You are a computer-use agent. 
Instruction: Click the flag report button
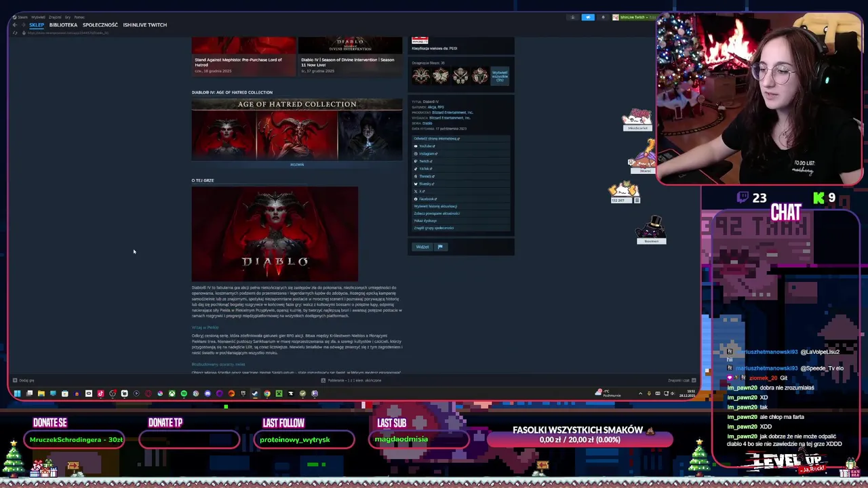click(x=440, y=247)
